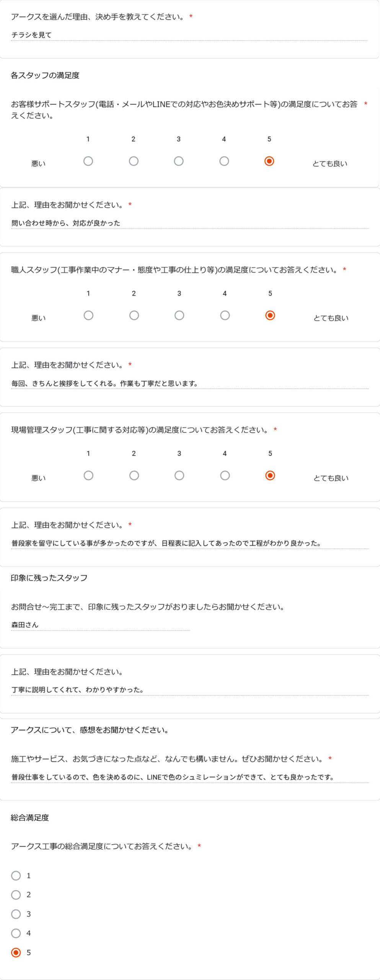
Task: Click the 毎回、きちんと挨拶 answer field
Action: (190, 383)
